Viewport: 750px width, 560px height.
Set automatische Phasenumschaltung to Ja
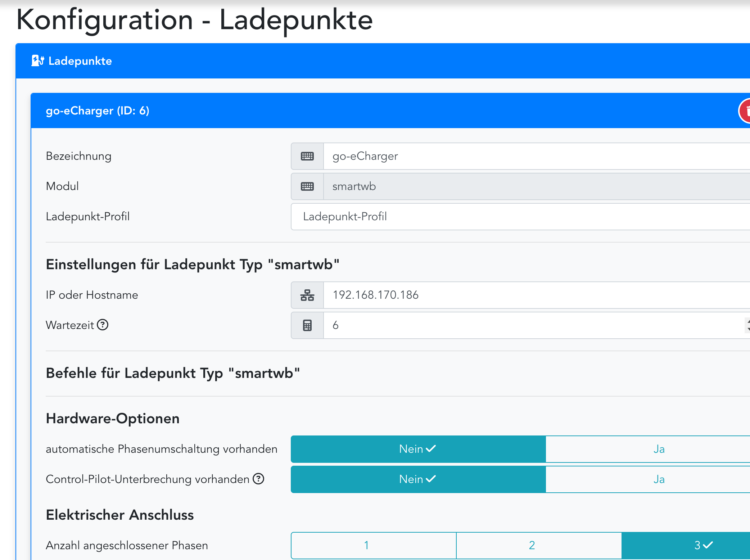click(658, 449)
